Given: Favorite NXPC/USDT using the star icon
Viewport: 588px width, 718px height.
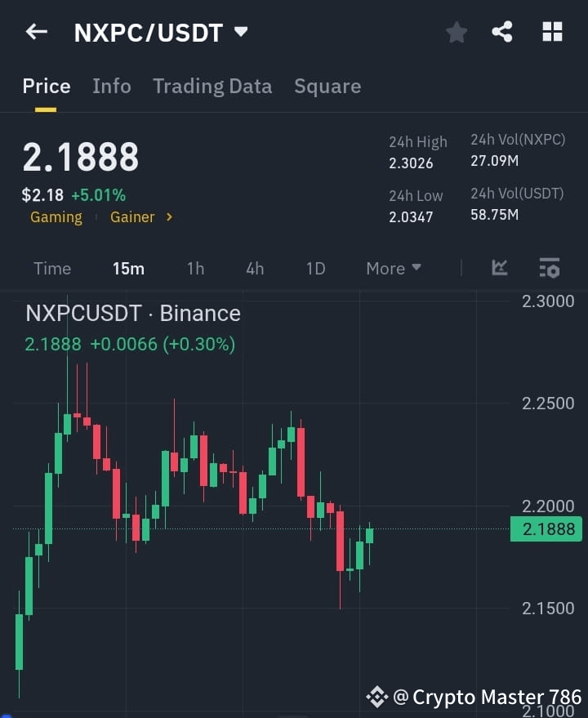Looking at the screenshot, I should click(x=456, y=32).
